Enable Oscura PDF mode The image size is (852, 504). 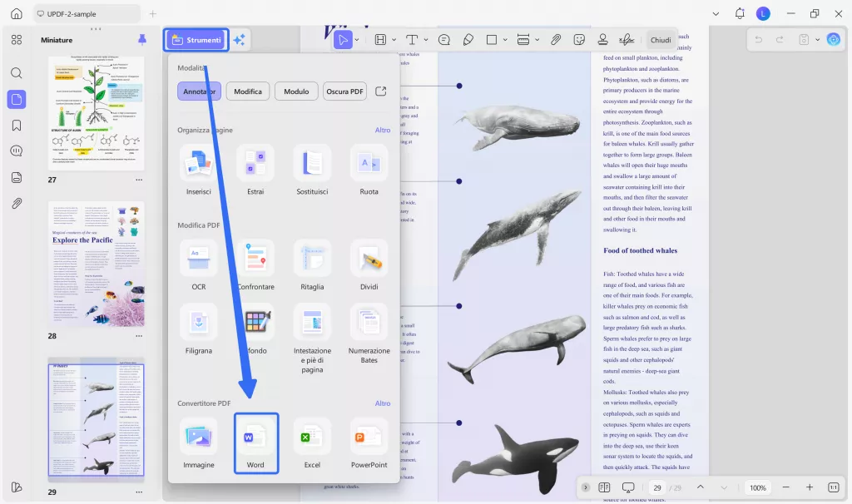(344, 91)
